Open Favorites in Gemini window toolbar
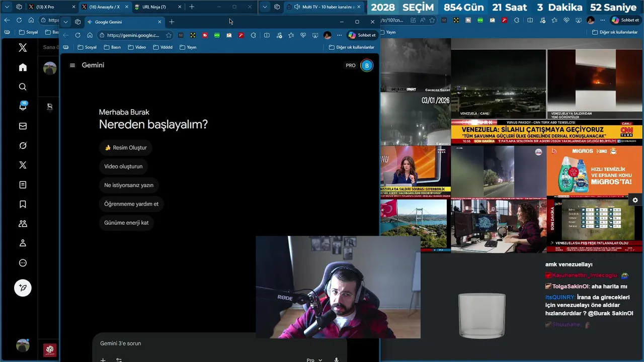The image size is (644, 362). 291,35
